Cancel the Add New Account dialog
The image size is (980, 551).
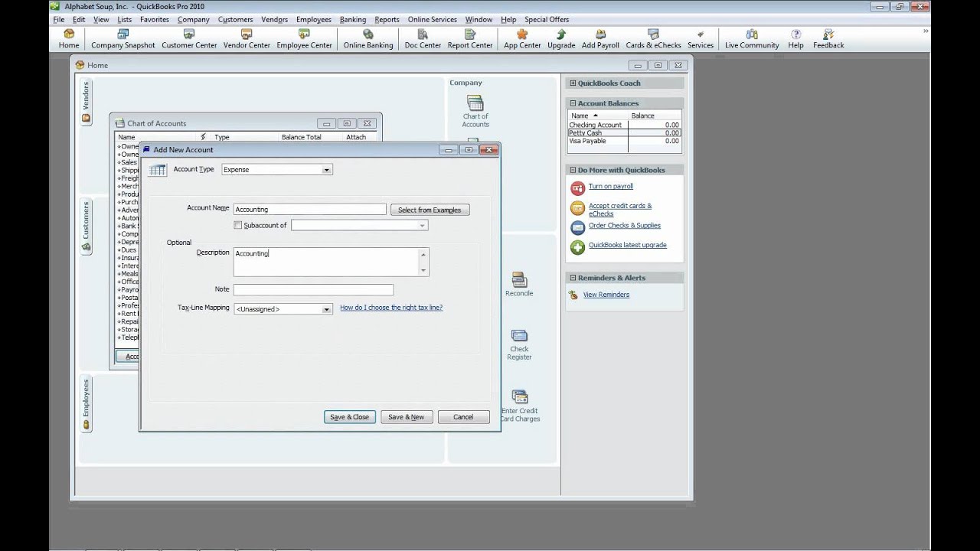[x=463, y=417]
